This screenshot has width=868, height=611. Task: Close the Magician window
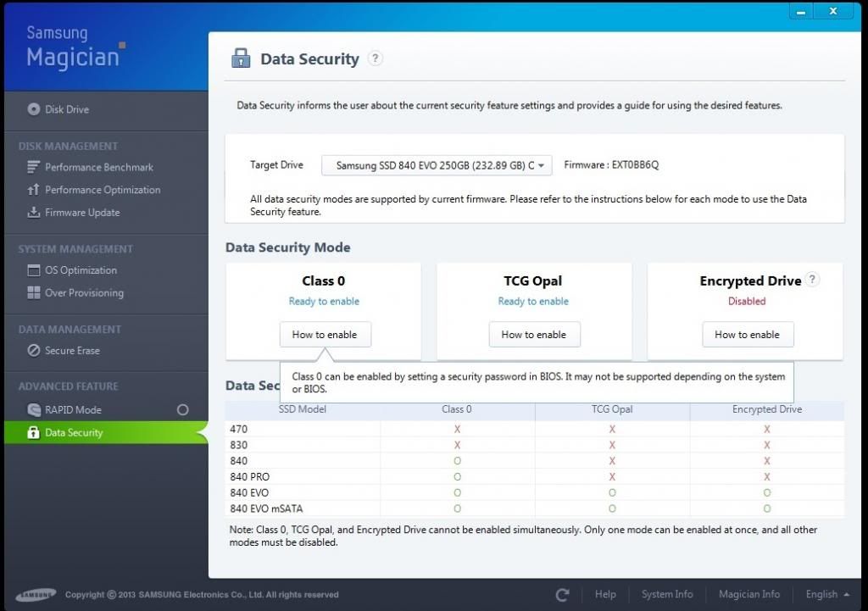tap(833, 11)
